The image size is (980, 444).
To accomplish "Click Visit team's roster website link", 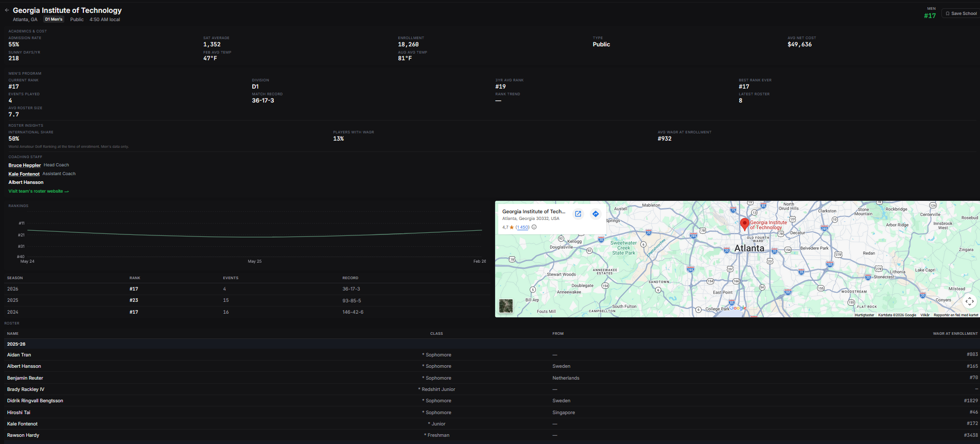I will click(38, 191).
